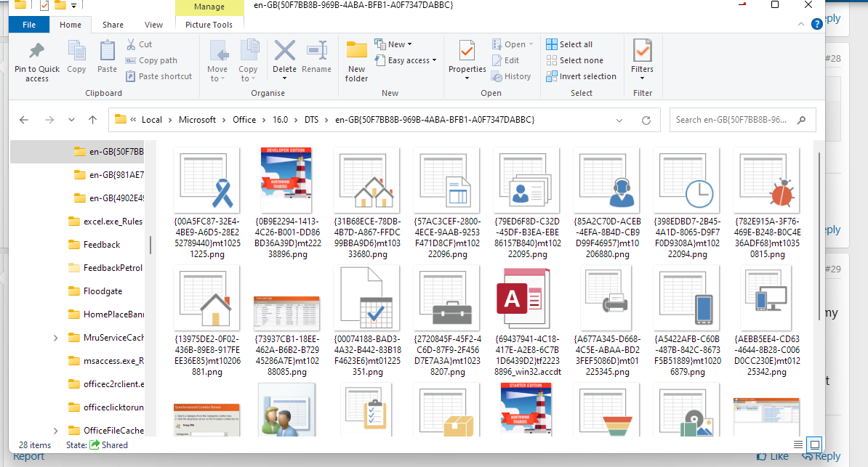Select ladybug icon file {782E915A
This screenshot has height=467, width=868.
pyautogui.click(x=767, y=203)
